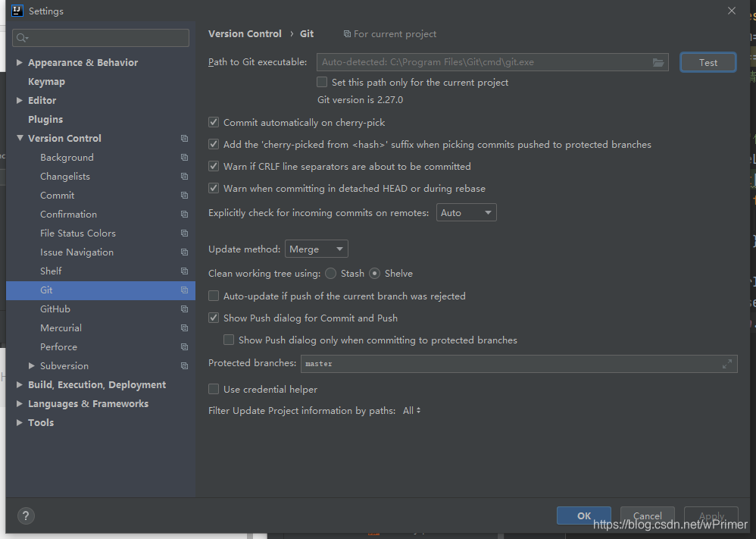
Task: Enable 'Set this path only for the current project'
Action: [322, 82]
